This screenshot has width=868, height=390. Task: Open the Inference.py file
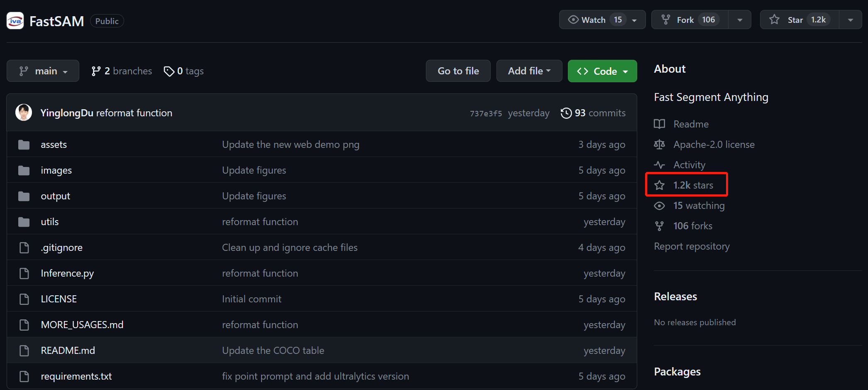67,273
